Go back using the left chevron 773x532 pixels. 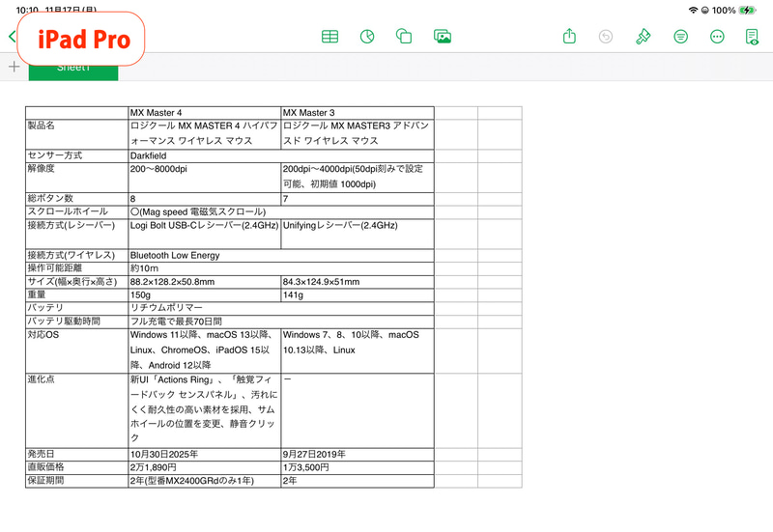pyautogui.click(x=13, y=36)
